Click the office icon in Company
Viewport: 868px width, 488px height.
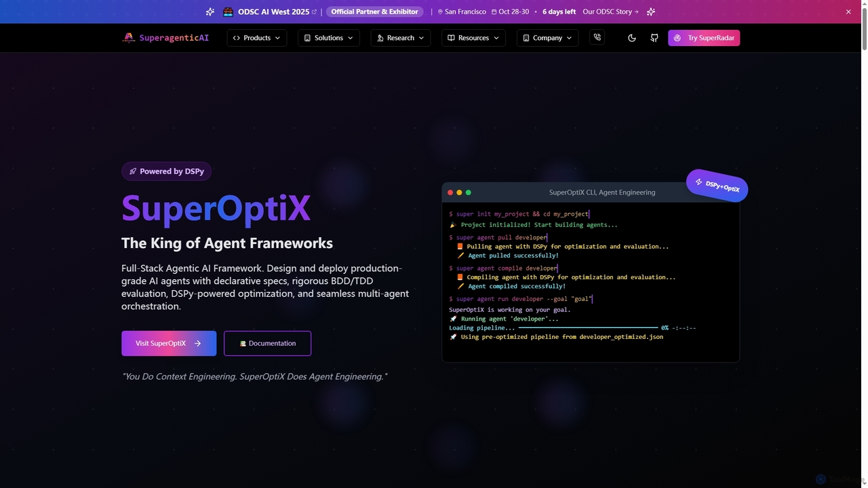coord(526,38)
